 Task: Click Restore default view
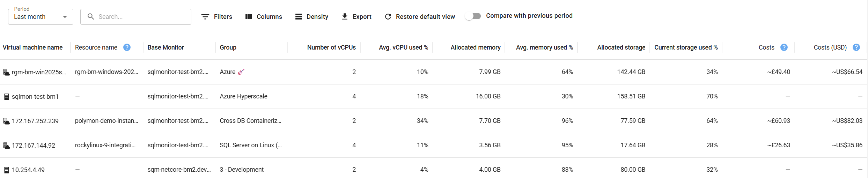coord(420,17)
